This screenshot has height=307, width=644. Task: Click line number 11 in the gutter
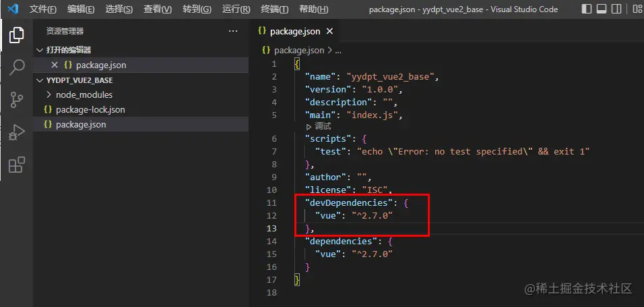272,203
